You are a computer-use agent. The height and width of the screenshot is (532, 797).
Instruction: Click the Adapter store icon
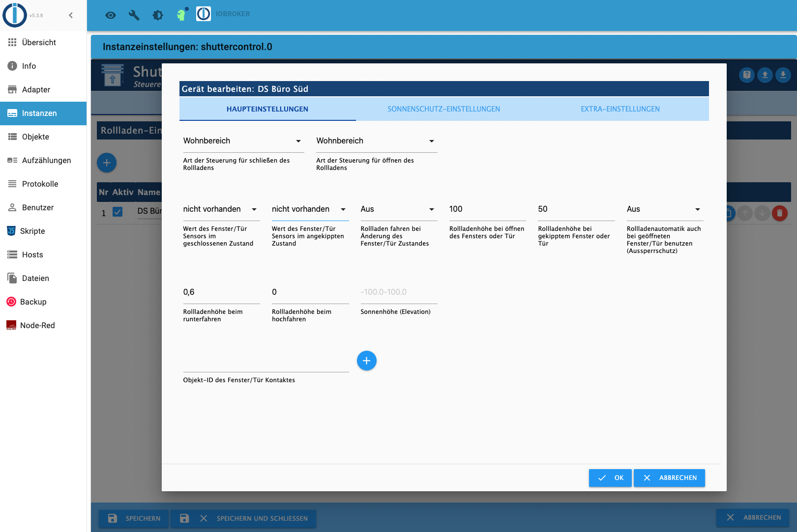point(12,89)
